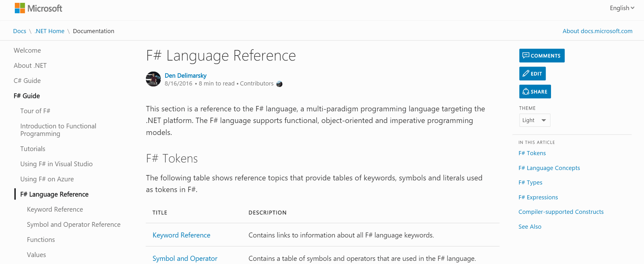Open Using F# in Visual Studio

(56, 164)
